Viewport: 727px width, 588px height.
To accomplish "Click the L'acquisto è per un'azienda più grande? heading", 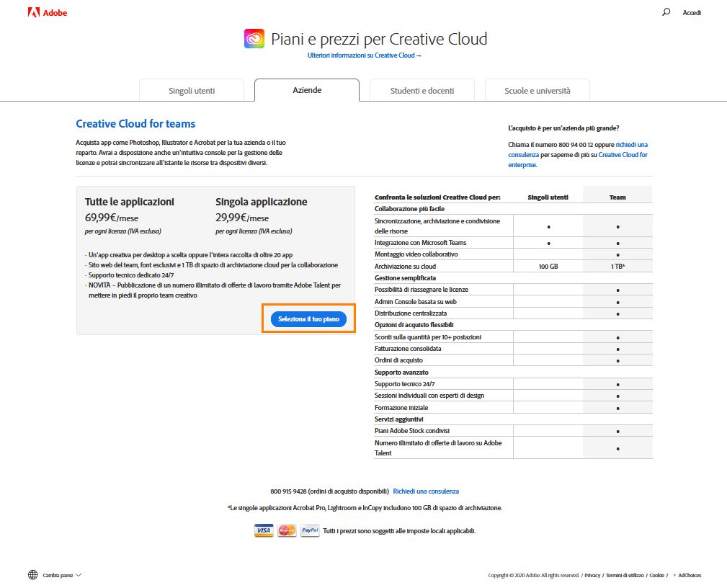I will (x=563, y=128).
